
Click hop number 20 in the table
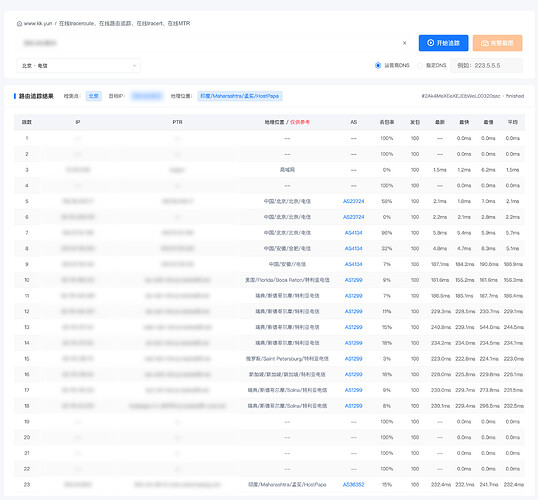pyautogui.click(x=27, y=438)
